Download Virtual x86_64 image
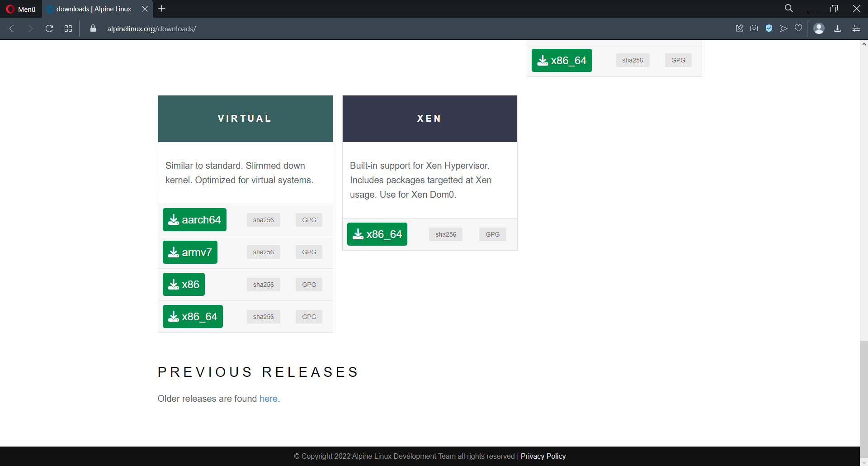Image resolution: width=868 pixels, height=466 pixels. (193, 317)
